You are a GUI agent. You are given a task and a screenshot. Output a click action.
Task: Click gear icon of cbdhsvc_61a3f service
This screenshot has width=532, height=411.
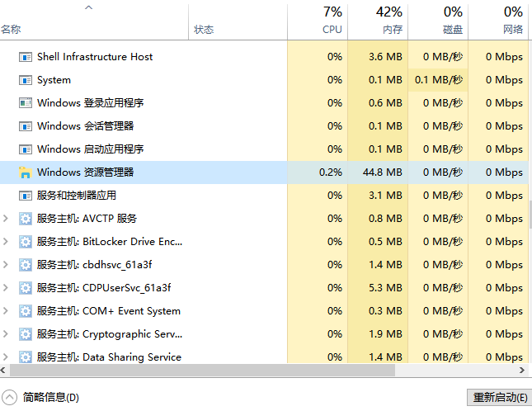pos(26,265)
